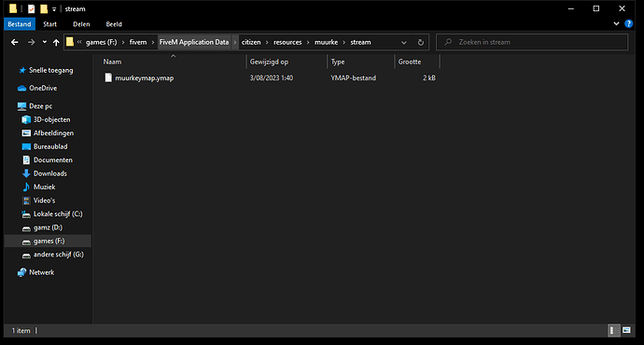Click the citizen breadcrumb
644x345 pixels.
click(251, 42)
